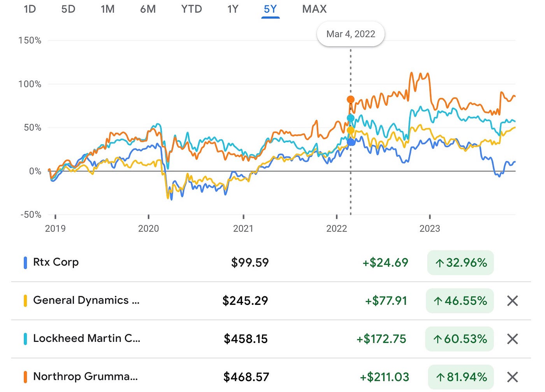Click the Mar 4, 2022 date tooltip

[351, 34]
